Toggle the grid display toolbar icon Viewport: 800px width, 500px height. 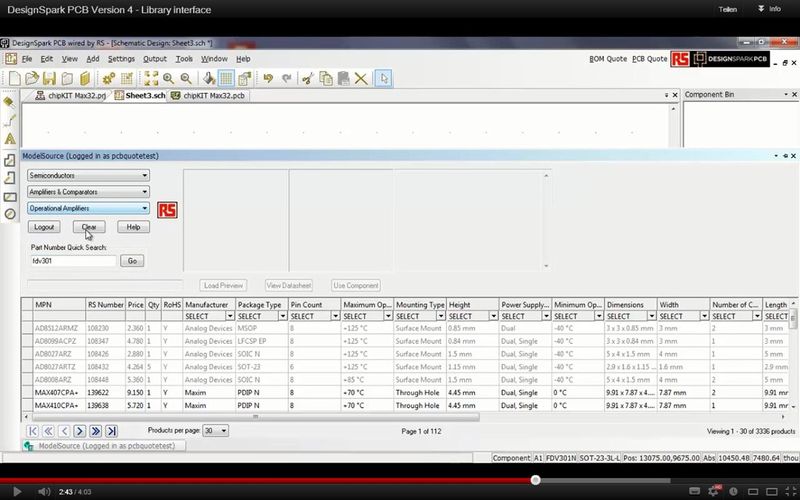click(226, 78)
